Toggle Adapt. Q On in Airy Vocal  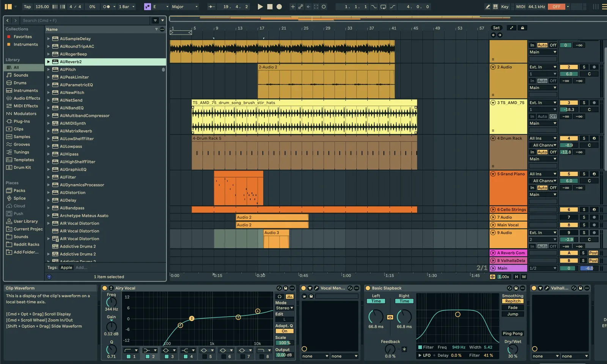(x=285, y=331)
